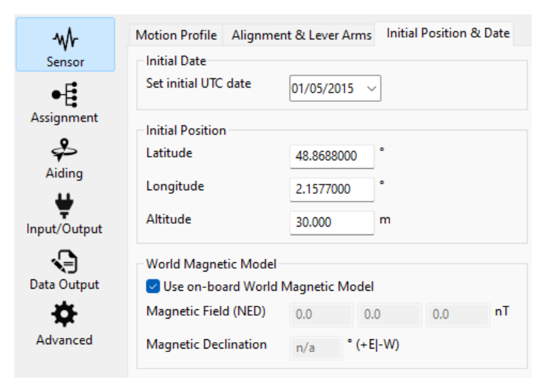The width and height of the screenshot is (546, 392).
Task: Click the Longitude label
Action: (x=175, y=186)
